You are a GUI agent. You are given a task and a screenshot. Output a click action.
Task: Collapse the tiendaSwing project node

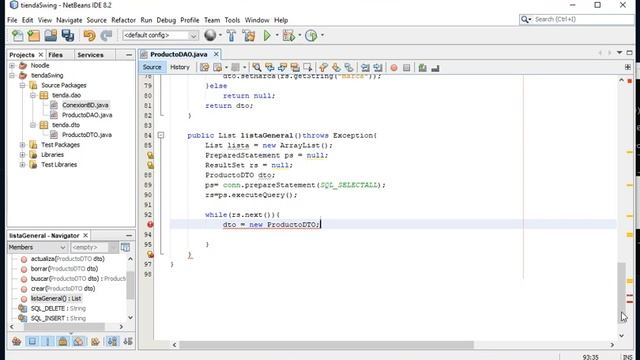tap(12, 76)
